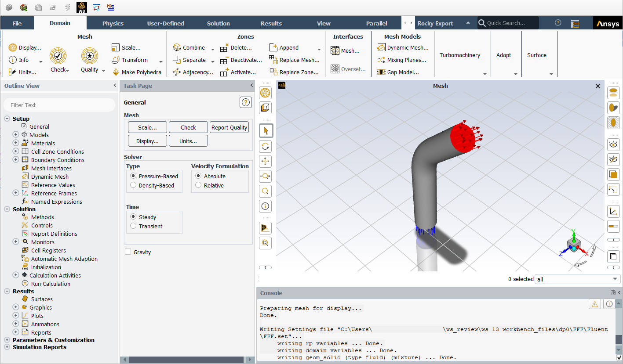Open the mesh Quality tool in ribbon
The width and height of the screenshot is (623, 364).
click(x=90, y=56)
